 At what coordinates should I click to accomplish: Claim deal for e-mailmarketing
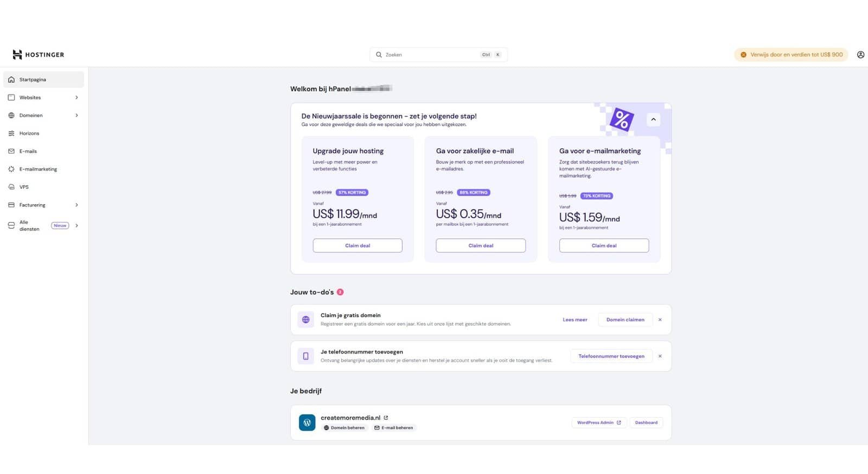604,245
